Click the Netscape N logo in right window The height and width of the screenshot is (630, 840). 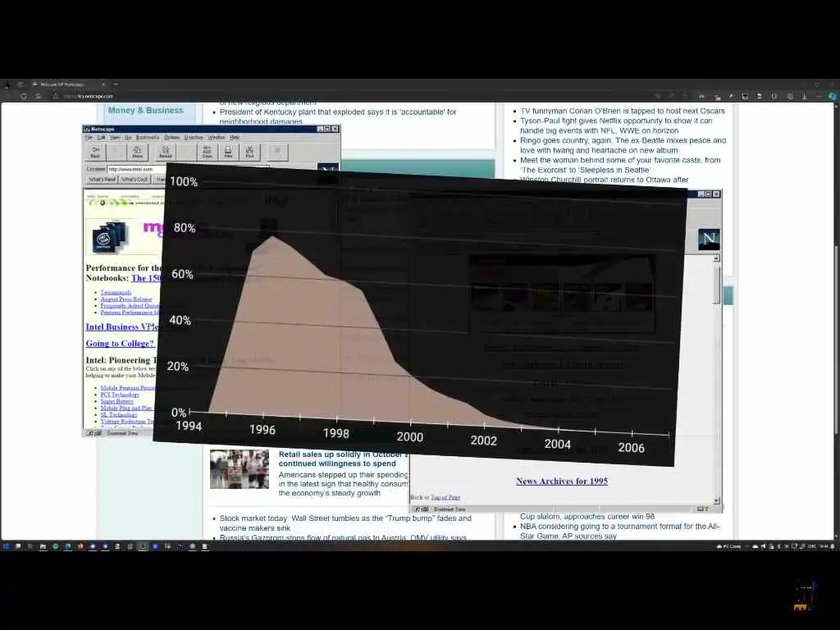[x=709, y=239]
